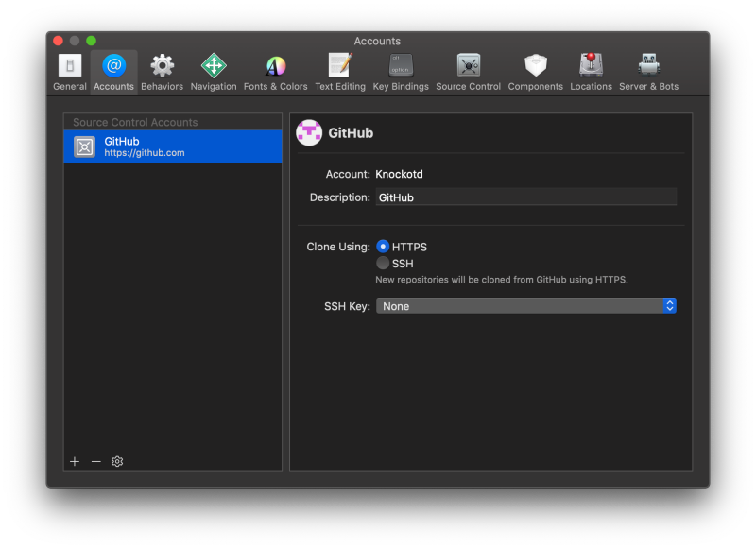The height and width of the screenshot is (549, 756).
Task: Add a new account with plus
Action: pos(75,461)
